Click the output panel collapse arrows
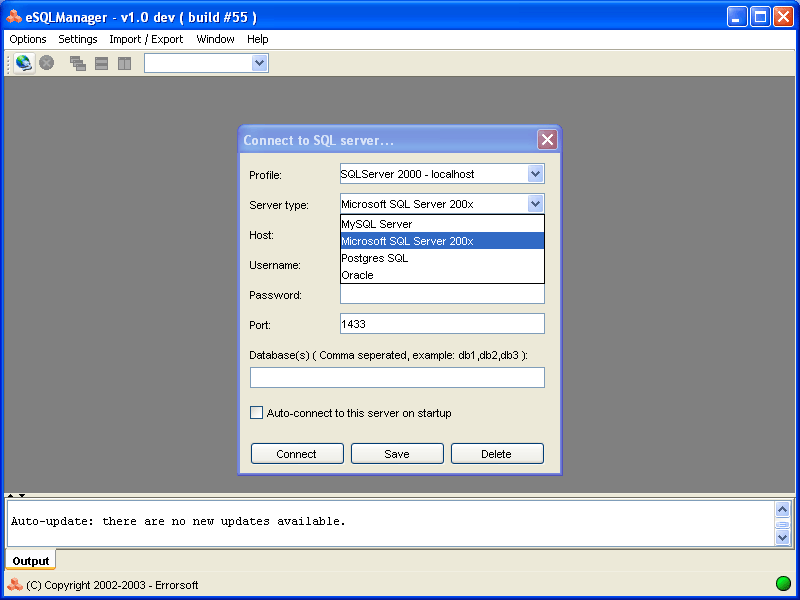 [15, 495]
